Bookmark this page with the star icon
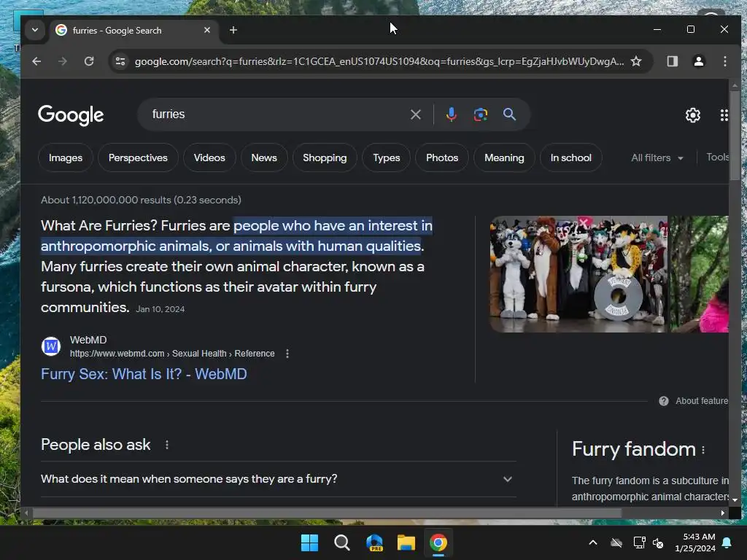 (636, 61)
